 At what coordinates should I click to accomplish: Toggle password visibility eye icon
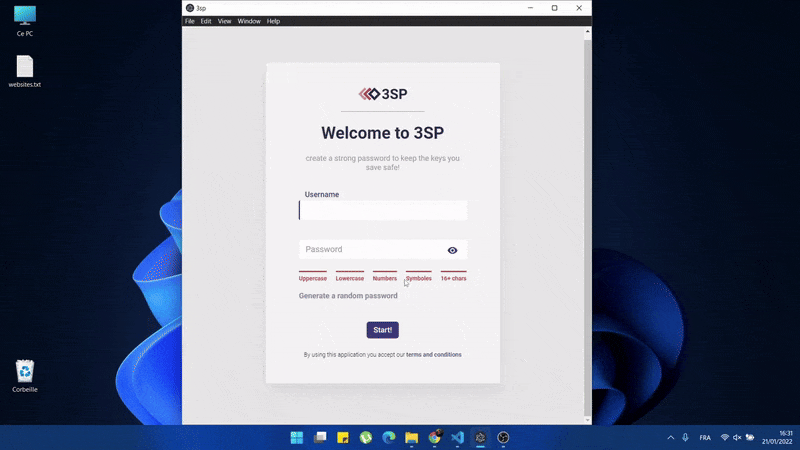point(452,251)
